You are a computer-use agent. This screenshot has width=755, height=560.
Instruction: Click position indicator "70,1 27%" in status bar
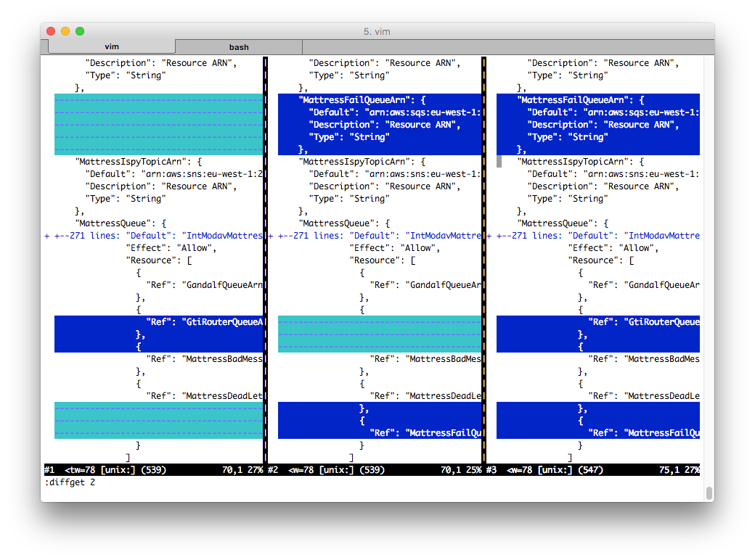pyautogui.click(x=242, y=470)
